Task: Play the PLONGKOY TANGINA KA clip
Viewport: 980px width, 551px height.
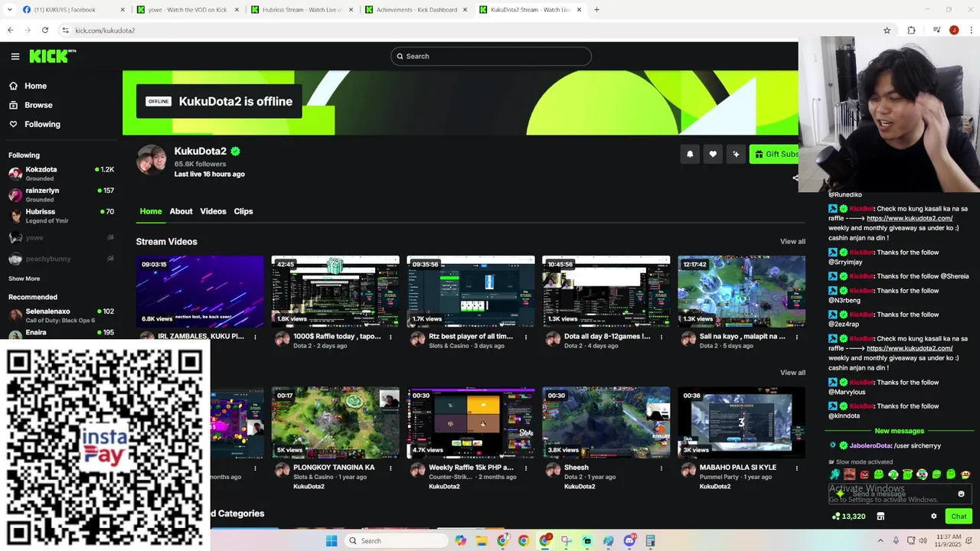Action: 335,422
